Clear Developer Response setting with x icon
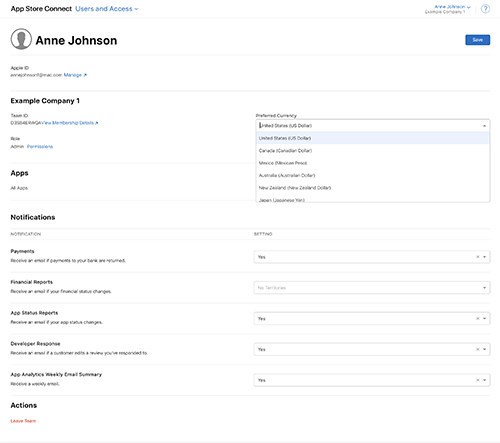The image size is (500, 443). click(477, 349)
